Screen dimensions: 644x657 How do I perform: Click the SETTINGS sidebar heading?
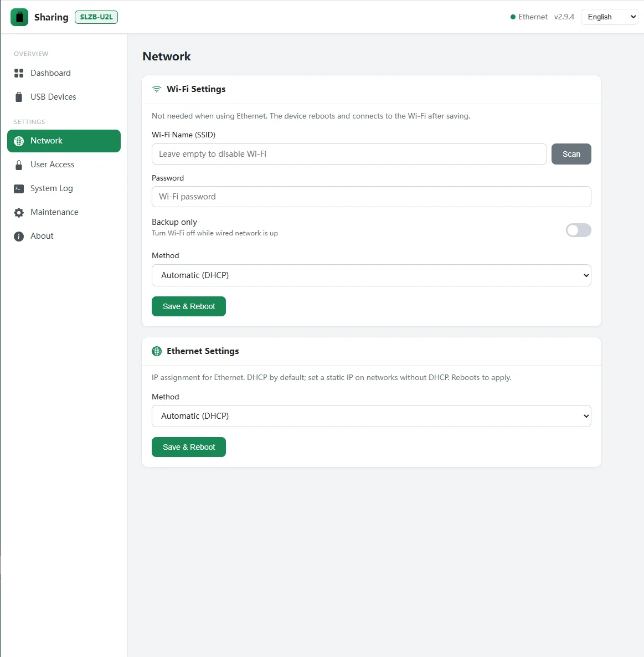tap(29, 122)
